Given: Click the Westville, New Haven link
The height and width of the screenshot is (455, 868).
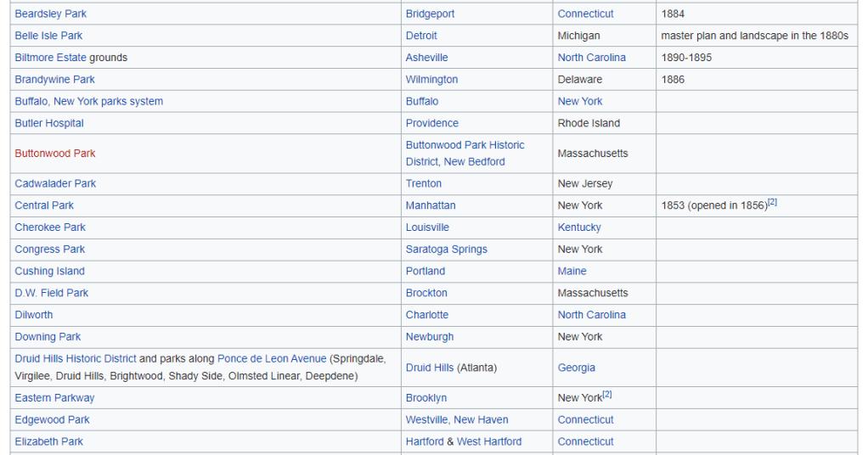Looking at the screenshot, I should tap(456, 419).
